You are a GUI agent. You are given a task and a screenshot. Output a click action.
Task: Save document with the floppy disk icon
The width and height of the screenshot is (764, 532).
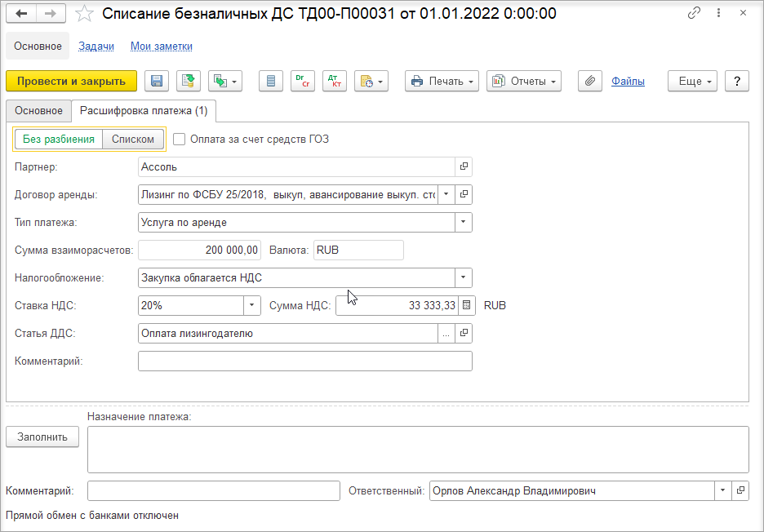[x=157, y=82]
